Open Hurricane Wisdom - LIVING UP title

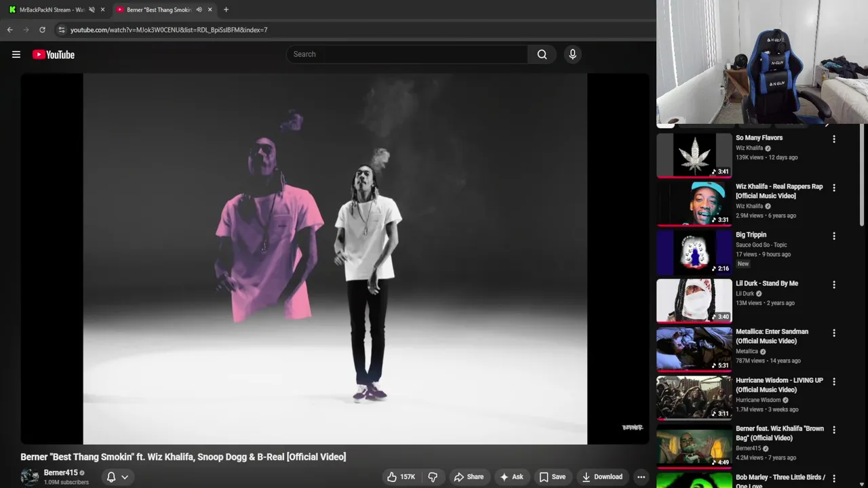[x=779, y=385]
